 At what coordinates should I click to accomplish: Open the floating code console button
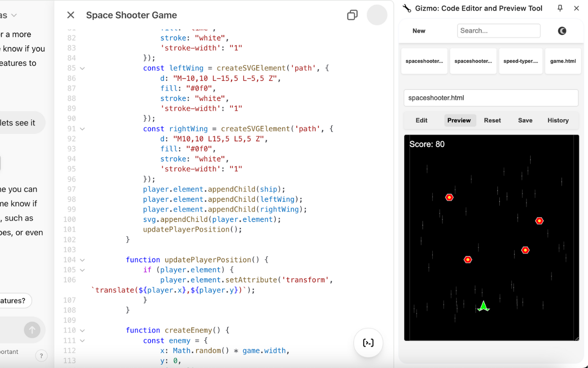(368, 343)
